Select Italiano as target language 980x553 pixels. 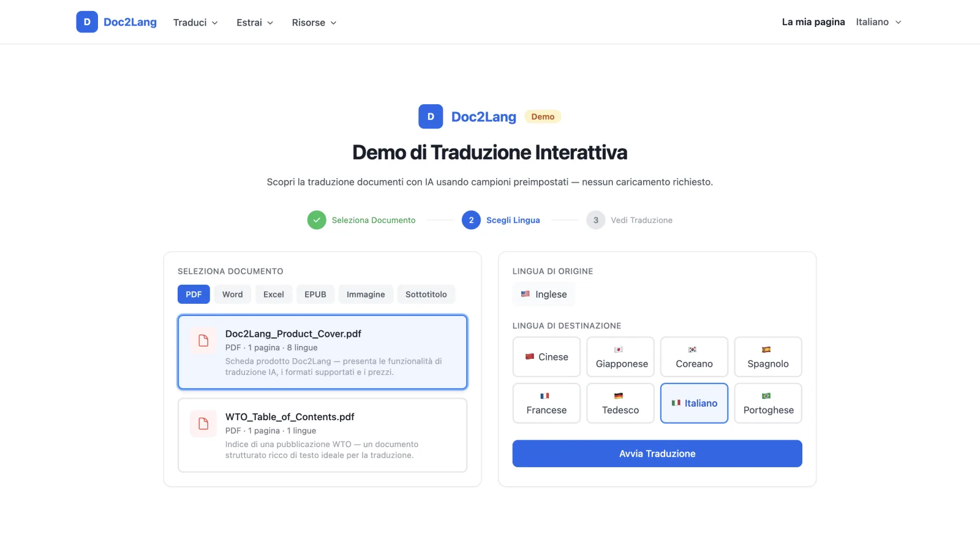point(694,403)
